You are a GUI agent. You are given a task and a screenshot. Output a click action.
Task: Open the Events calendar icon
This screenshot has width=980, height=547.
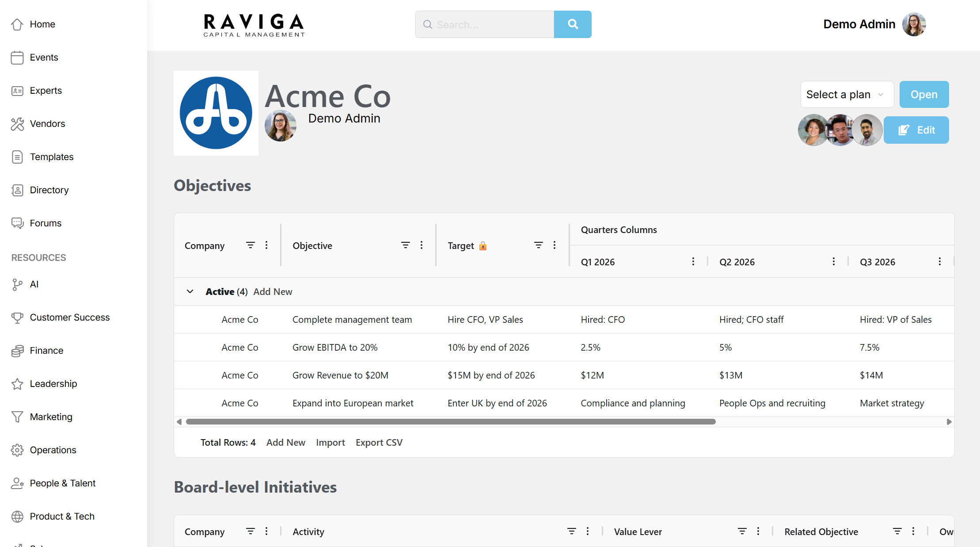pyautogui.click(x=17, y=57)
